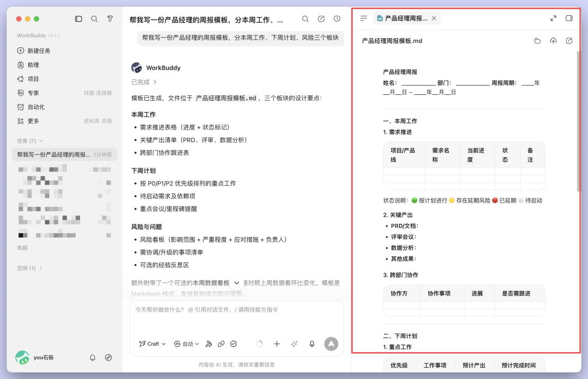The height and width of the screenshot is (379, 588).
Task: Open the 自动 model dropdown
Action: point(186,344)
